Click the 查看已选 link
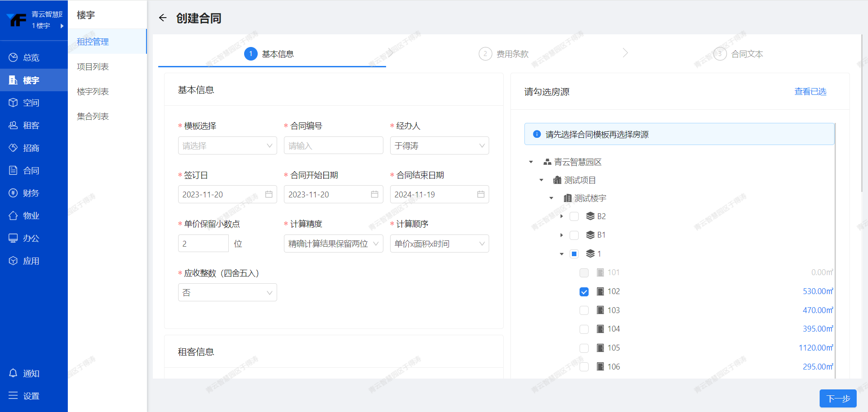The image size is (868, 412). (810, 92)
